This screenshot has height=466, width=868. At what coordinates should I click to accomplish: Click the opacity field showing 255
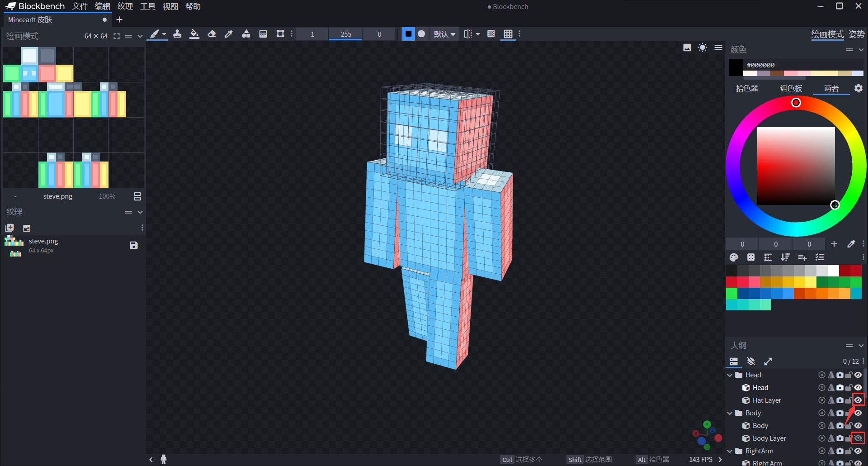click(x=346, y=34)
